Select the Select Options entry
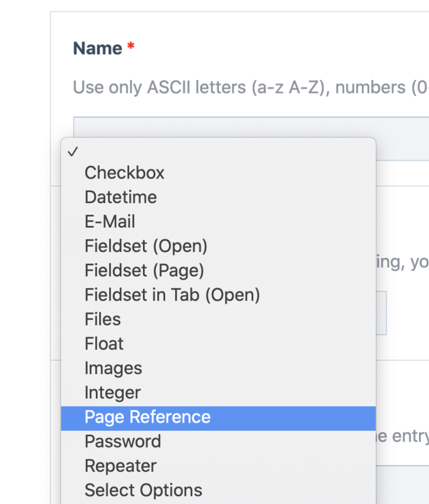The width and height of the screenshot is (429, 504). click(143, 491)
